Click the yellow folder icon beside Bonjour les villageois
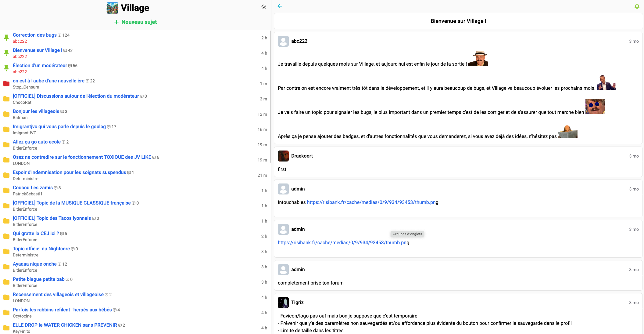 click(x=6, y=114)
